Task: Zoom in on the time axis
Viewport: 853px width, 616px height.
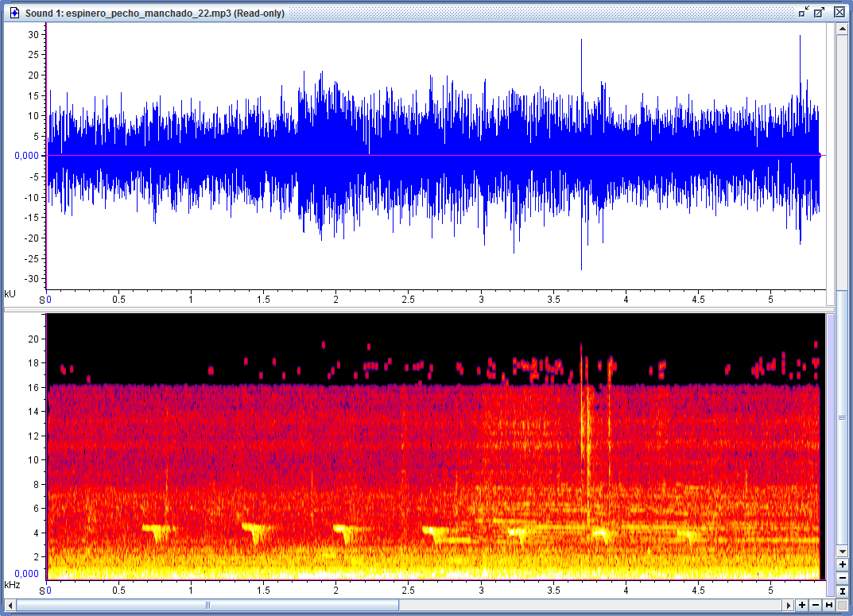Action: (x=802, y=606)
